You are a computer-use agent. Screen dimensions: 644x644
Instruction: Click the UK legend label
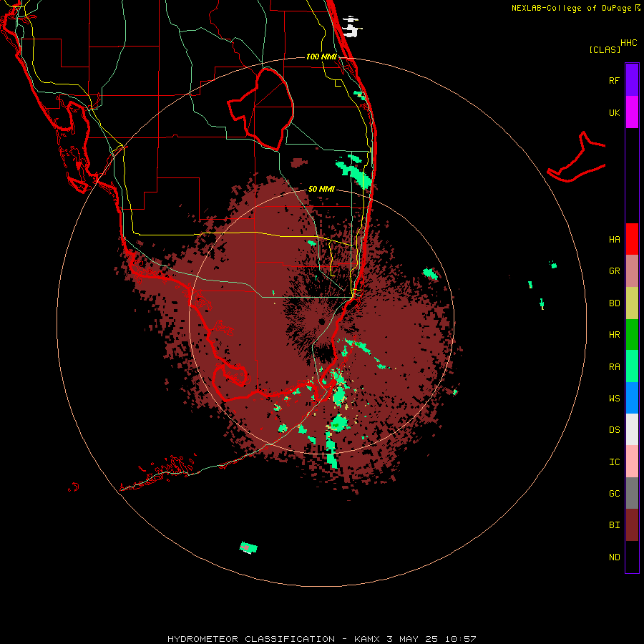click(x=615, y=112)
